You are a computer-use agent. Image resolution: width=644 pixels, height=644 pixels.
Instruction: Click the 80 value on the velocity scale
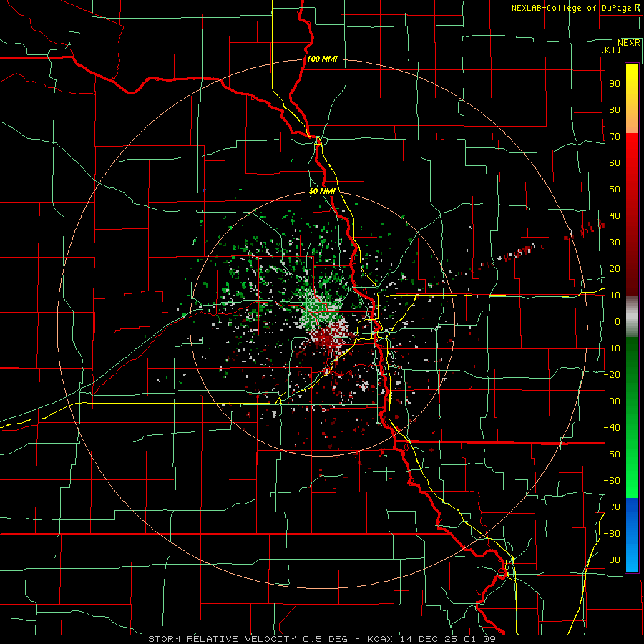click(615, 109)
